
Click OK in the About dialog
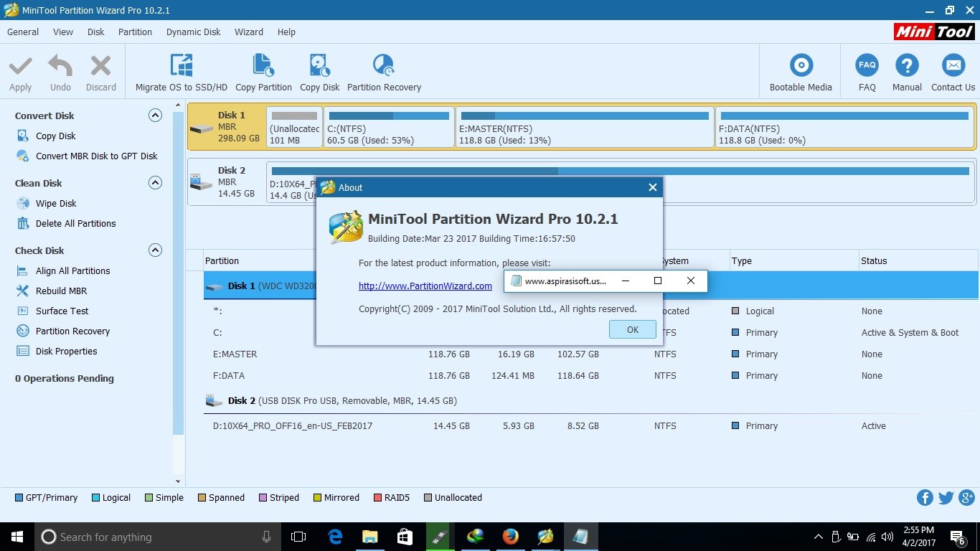pyautogui.click(x=632, y=329)
